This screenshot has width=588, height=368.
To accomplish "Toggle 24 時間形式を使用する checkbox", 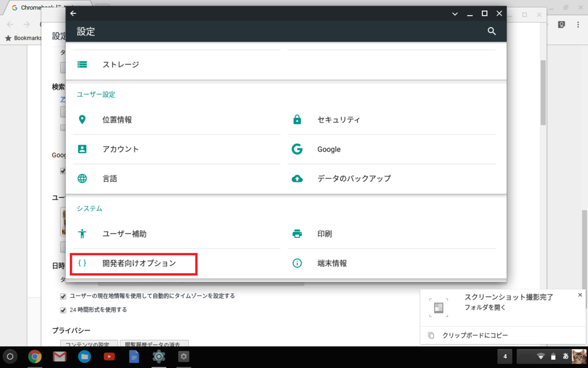I will click(x=63, y=310).
